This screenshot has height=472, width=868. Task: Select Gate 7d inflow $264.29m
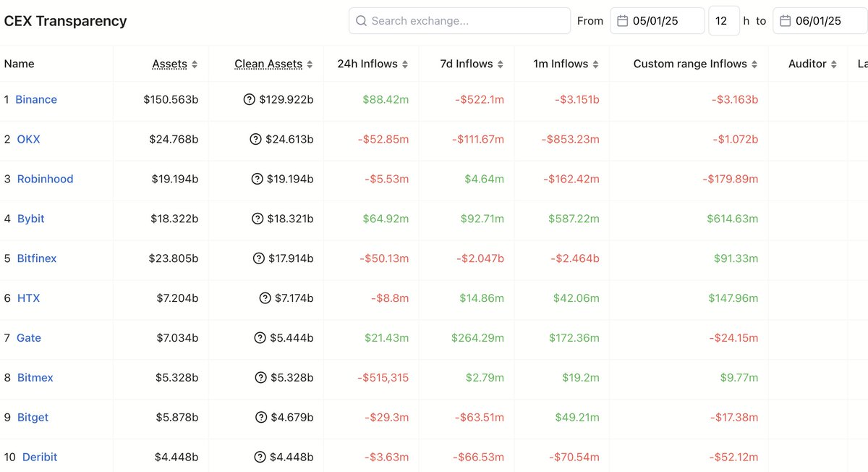tap(478, 338)
